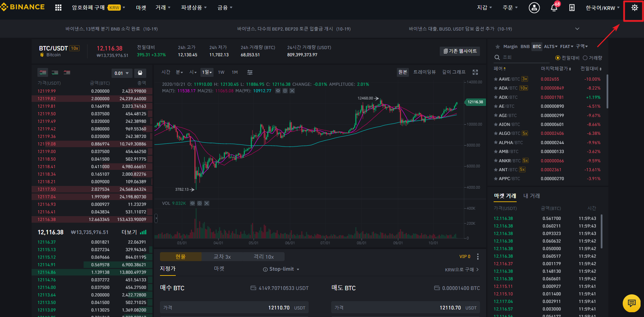644x317 pixels.
Task: Click the 더보기 link
Action: (130, 232)
